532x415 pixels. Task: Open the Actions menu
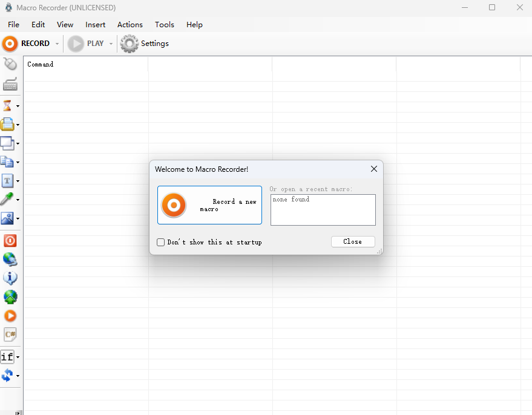[x=130, y=25]
